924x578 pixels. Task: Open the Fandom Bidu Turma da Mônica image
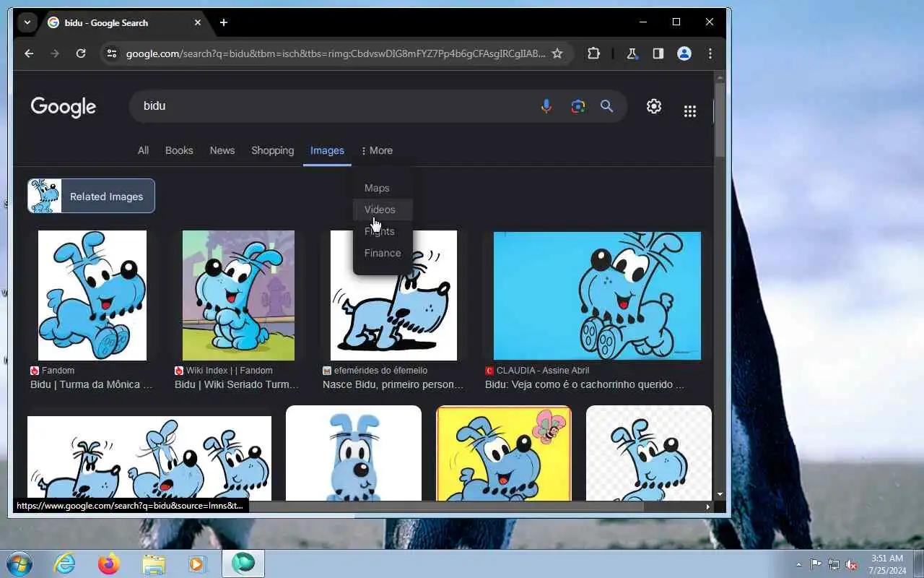92,296
